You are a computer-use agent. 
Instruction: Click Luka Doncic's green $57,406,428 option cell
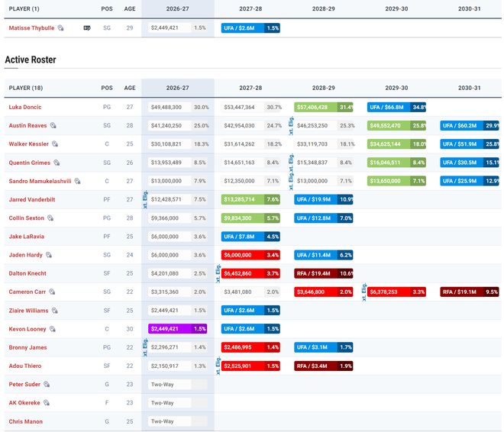click(x=323, y=107)
